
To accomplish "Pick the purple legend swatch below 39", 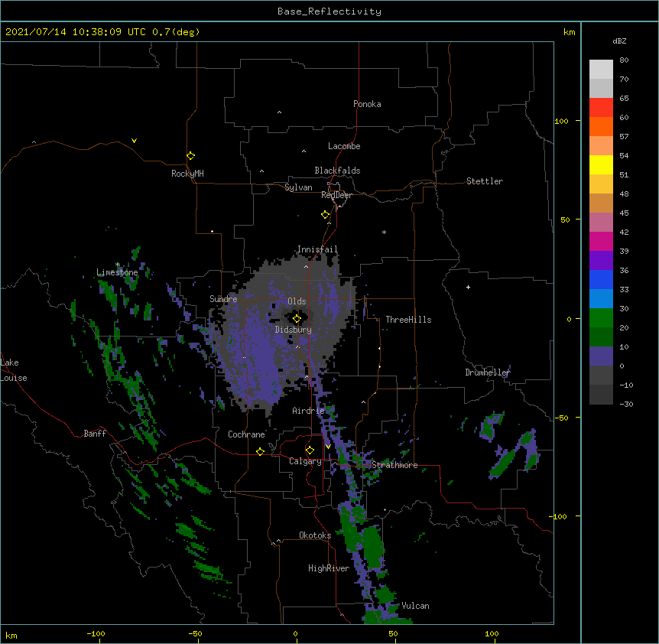I will pos(601,260).
